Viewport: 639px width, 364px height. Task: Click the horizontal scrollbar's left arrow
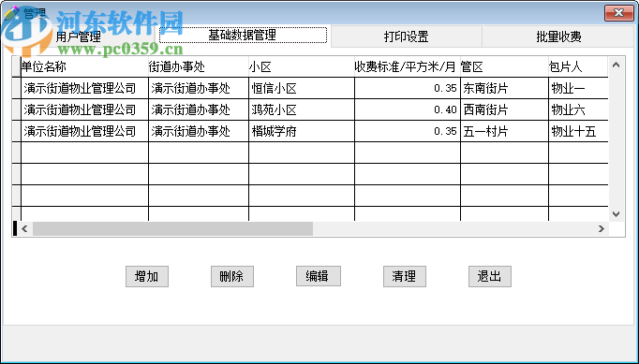[x=24, y=229]
